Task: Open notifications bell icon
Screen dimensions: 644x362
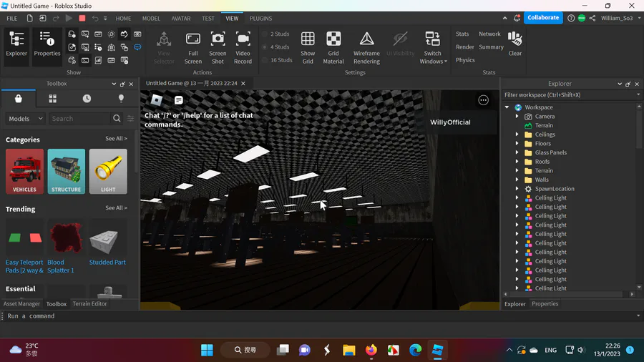Action: click(517, 18)
